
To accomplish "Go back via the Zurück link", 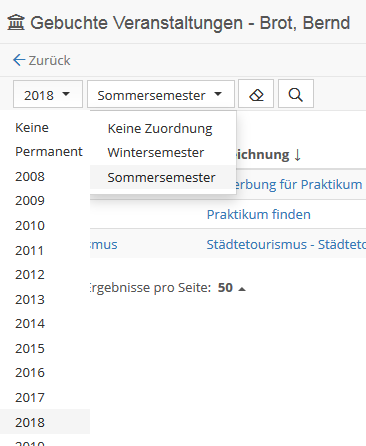I will pyautogui.click(x=49, y=60).
